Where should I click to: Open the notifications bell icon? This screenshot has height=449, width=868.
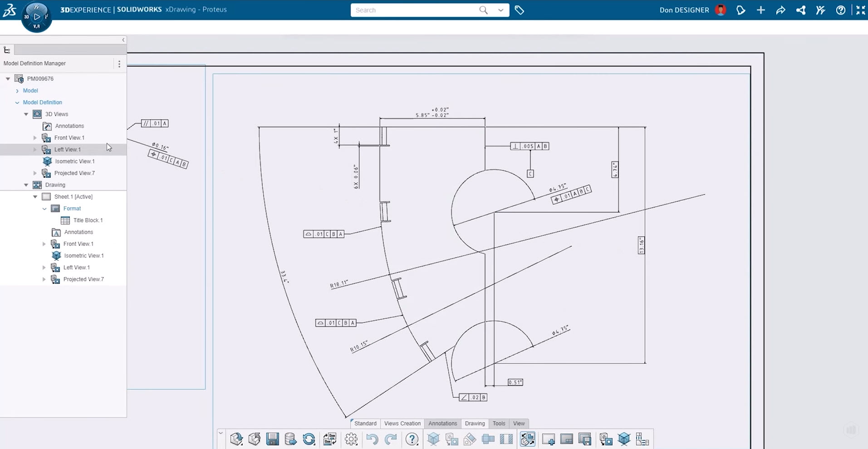pyautogui.click(x=740, y=10)
